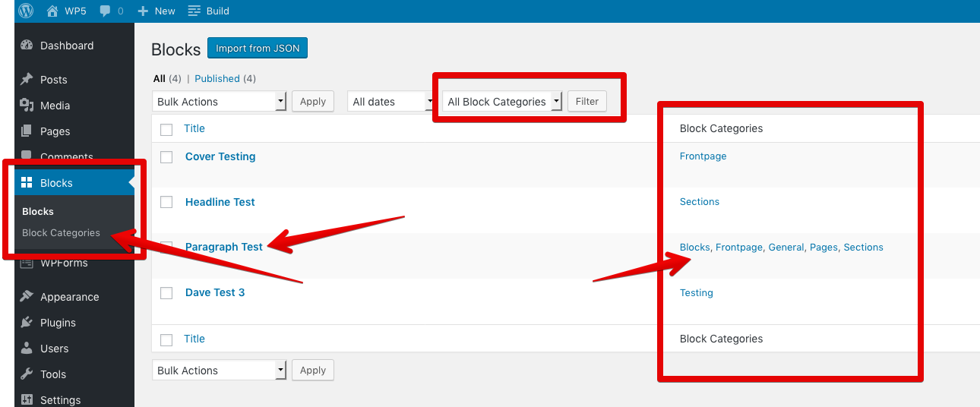
Task: Click the Pages icon in sidebar
Action: [27, 131]
